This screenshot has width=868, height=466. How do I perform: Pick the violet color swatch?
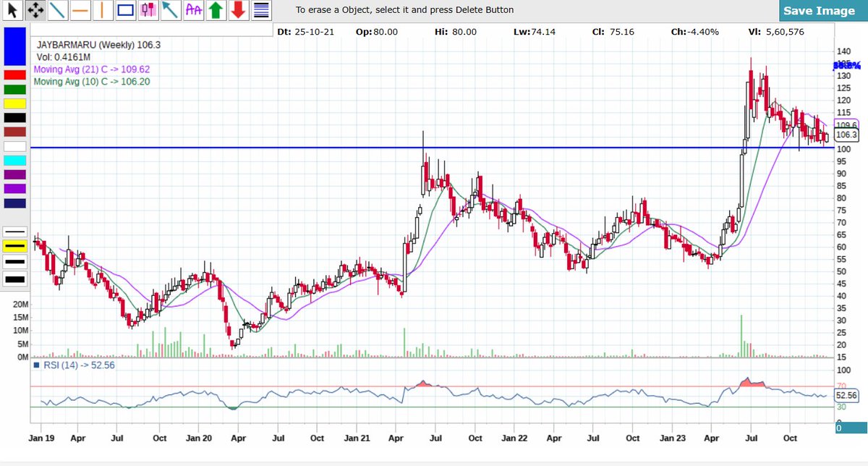point(15,189)
